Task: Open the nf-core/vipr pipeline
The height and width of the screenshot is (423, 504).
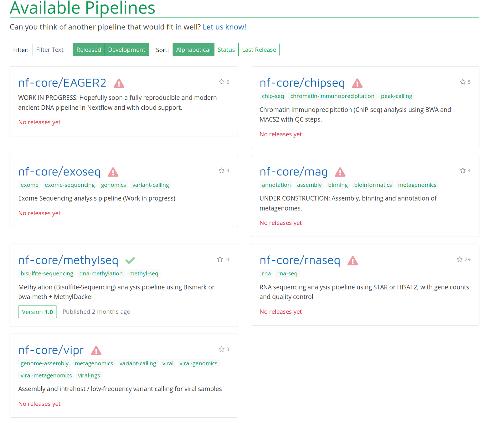Action: click(51, 350)
